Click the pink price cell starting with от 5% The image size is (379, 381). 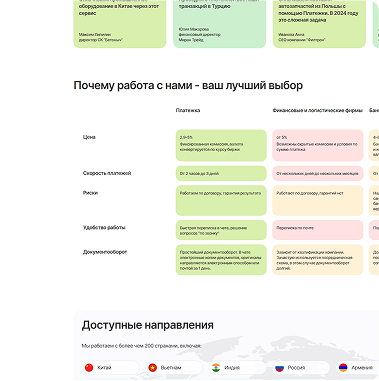[x=318, y=145]
